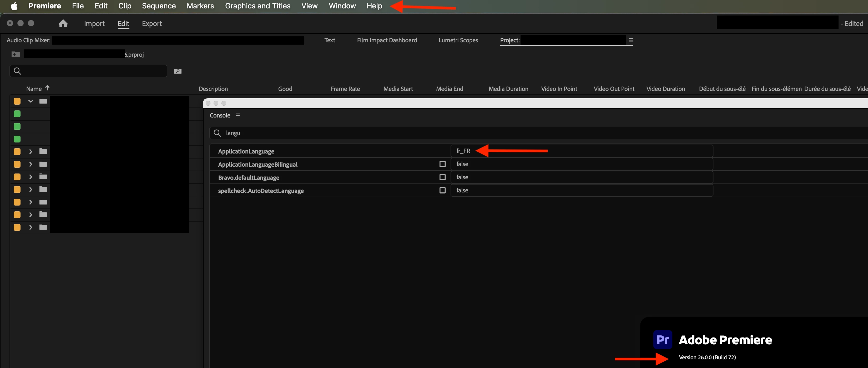Sort by the Media Start column header
The width and height of the screenshot is (868, 368).
pos(398,89)
